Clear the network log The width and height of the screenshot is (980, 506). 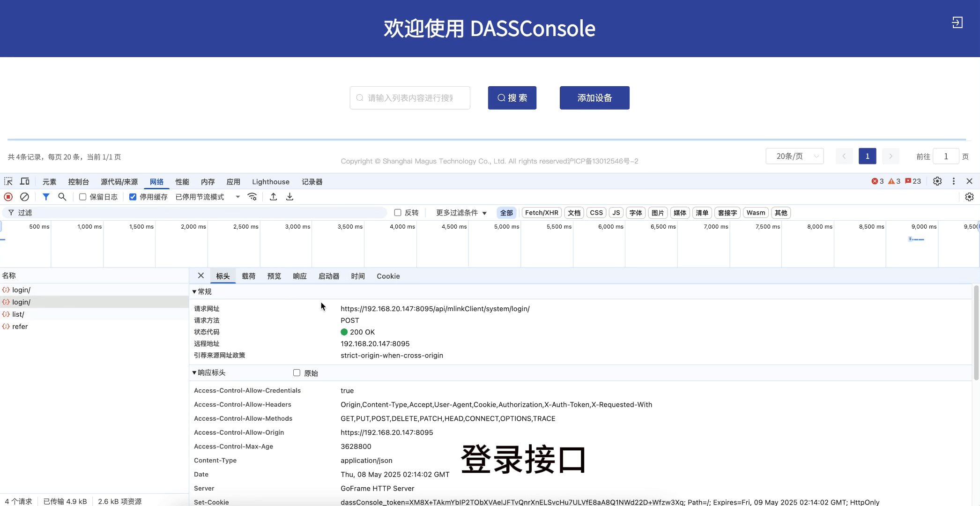point(25,197)
